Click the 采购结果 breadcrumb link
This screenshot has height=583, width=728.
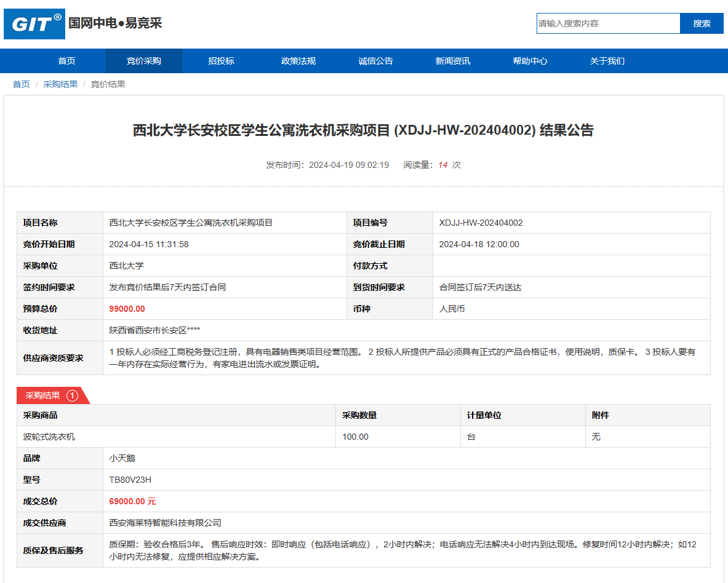click(x=60, y=84)
